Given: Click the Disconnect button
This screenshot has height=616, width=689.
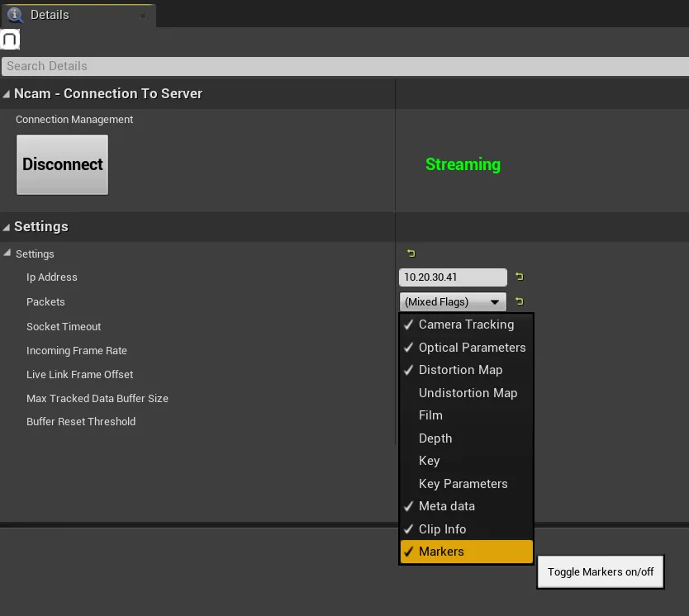Looking at the screenshot, I should (63, 164).
